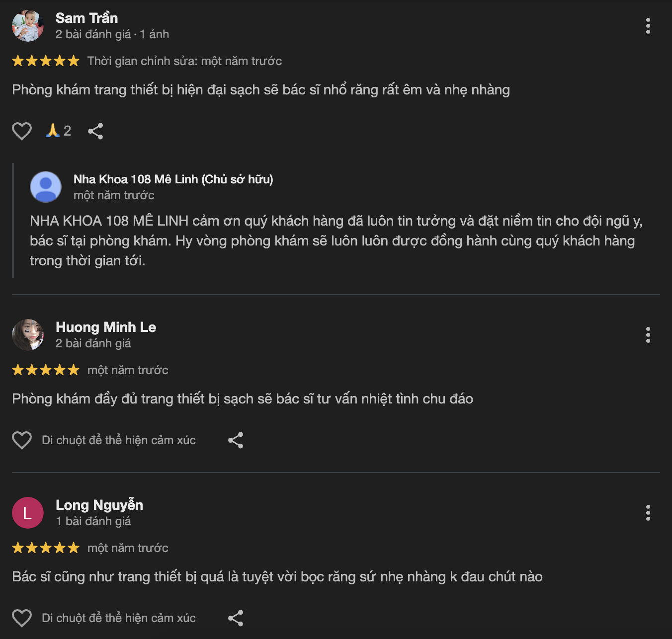Viewport: 672px width, 639px height.
Task: Open Sam Trần's reviewer profile name
Action: (86, 18)
